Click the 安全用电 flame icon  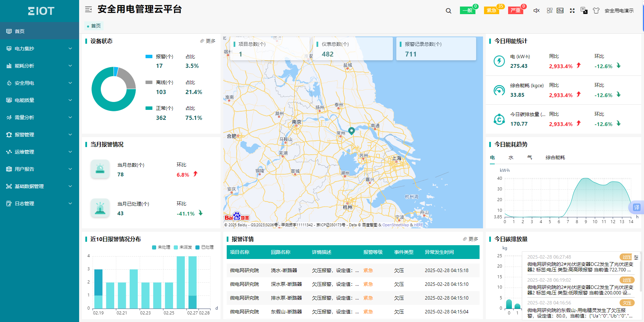point(9,83)
